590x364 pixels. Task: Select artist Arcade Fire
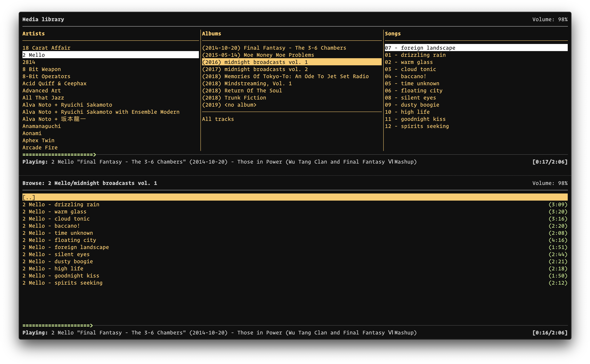pos(40,148)
